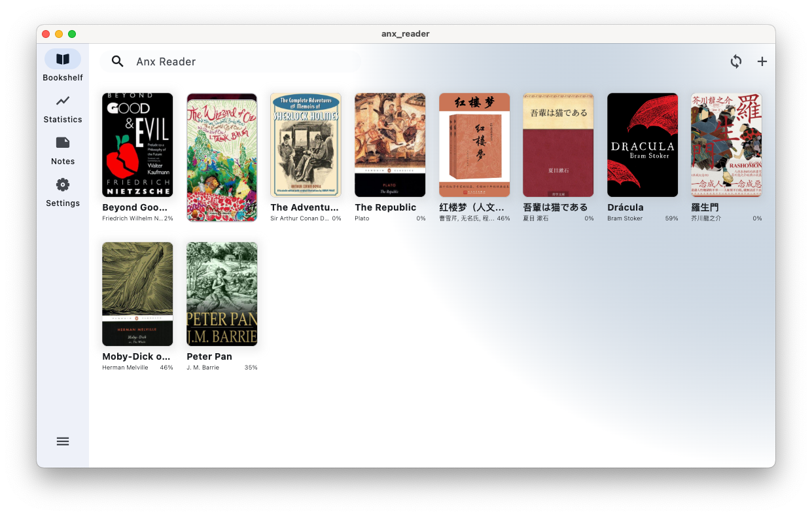Sync the library with the sync icon
The image size is (812, 516).
pyautogui.click(x=735, y=61)
